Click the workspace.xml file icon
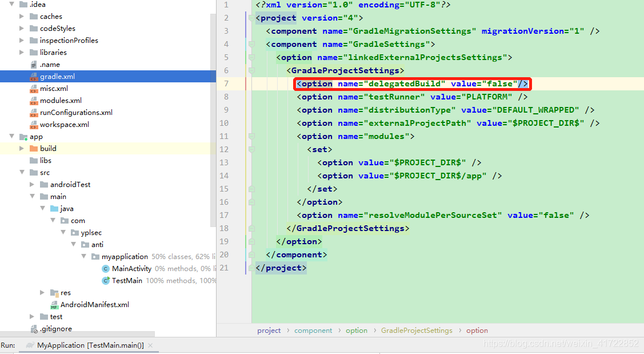Viewport: 644px width, 354px height. coord(34,124)
